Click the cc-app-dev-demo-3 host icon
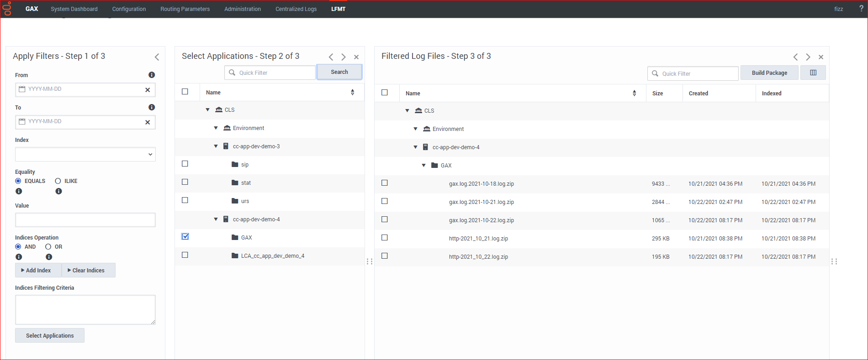The image size is (868, 360). click(226, 146)
